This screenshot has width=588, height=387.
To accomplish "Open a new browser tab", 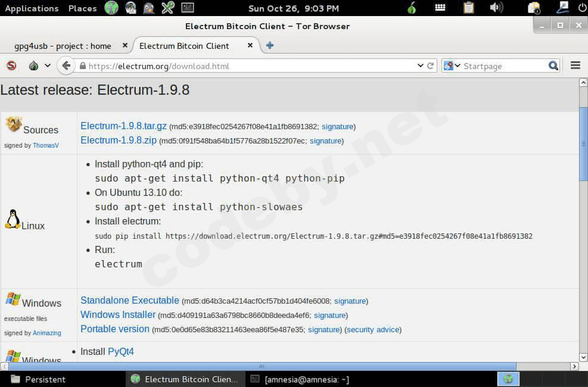I will point(270,45).
